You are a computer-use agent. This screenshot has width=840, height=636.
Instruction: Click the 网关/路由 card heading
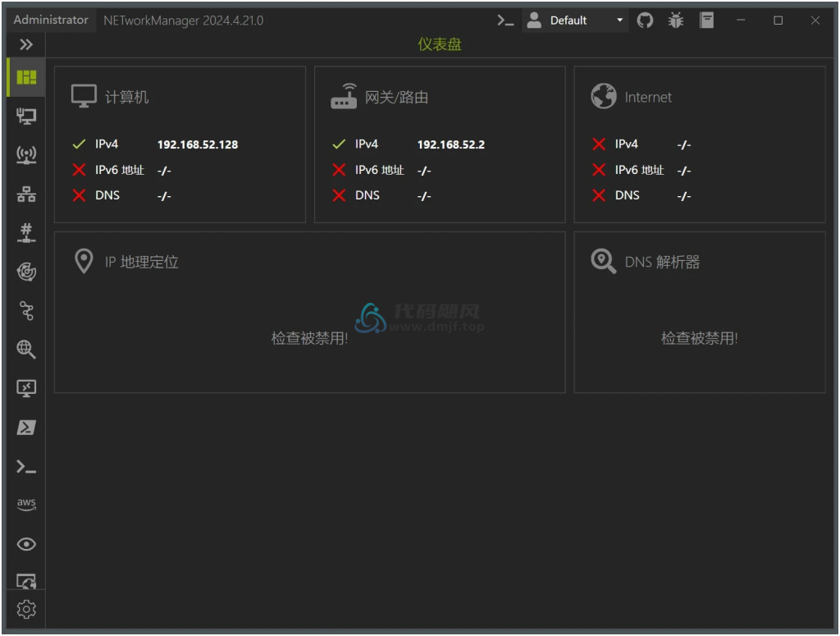[396, 97]
